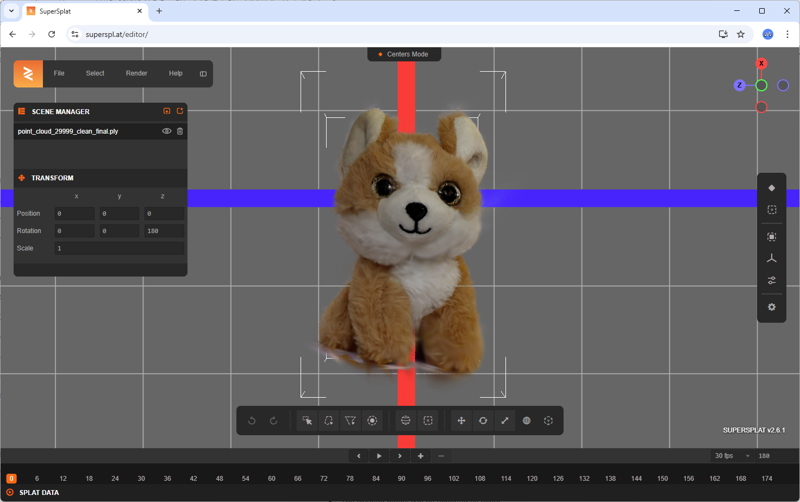The width and height of the screenshot is (800, 502).
Task: Pick the Scale tool in bottom toolbar
Action: [504, 421]
